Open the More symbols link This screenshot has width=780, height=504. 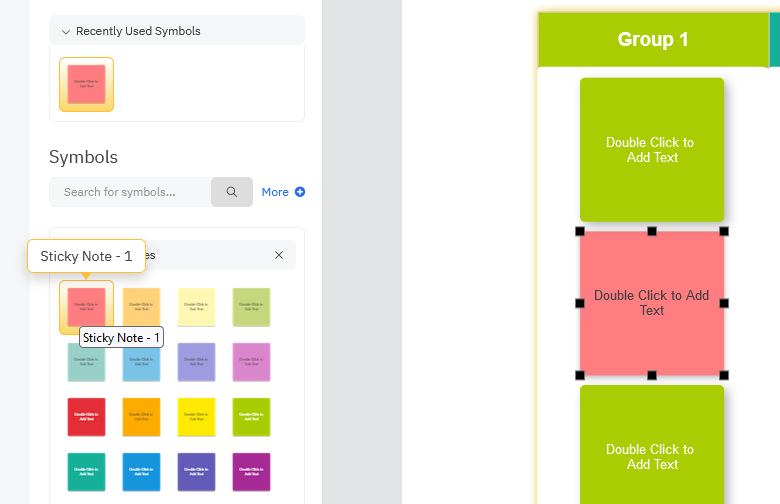283,192
